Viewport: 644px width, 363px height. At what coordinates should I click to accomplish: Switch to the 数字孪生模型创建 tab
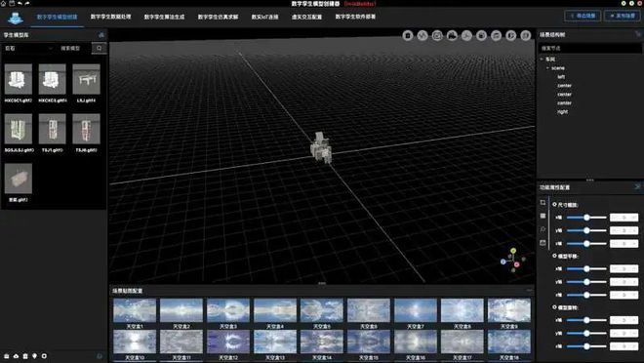coord(58,17)
